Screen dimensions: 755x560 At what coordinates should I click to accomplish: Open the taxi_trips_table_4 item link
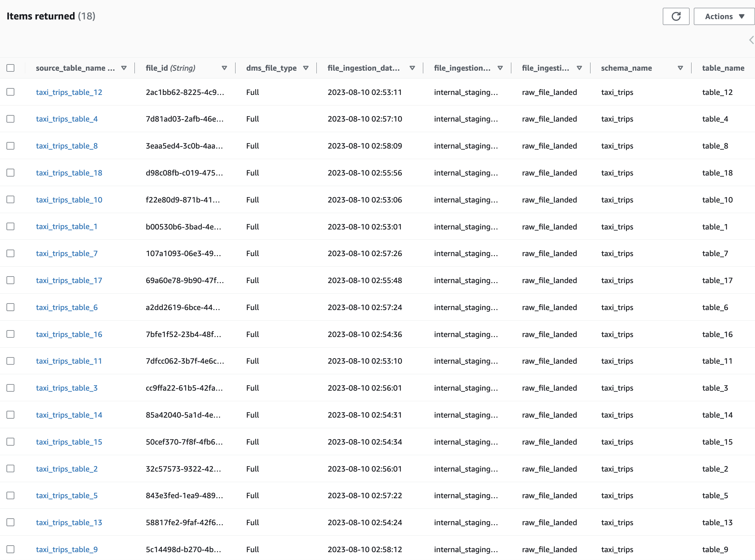coord(67,119)
